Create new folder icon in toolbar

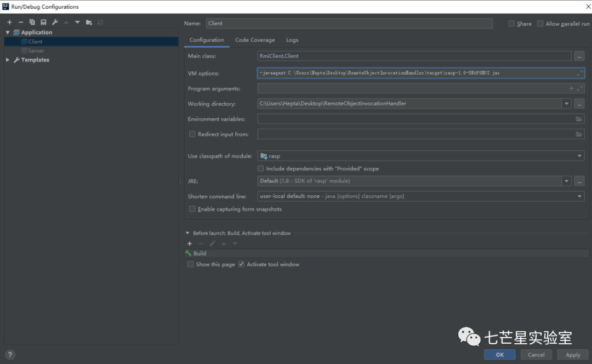click(89, 22)
